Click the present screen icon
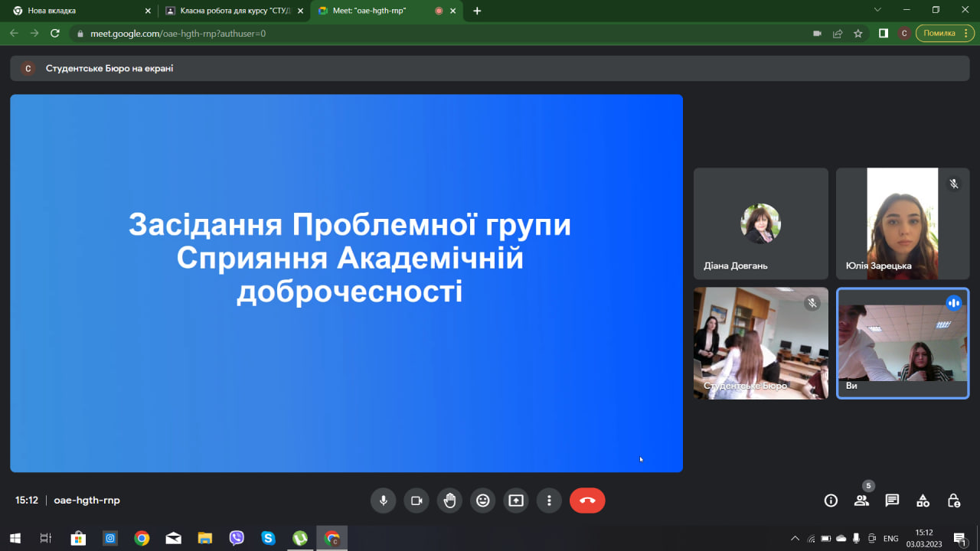The height and width of the screenshot is (551, 980). tap(516, 500)
